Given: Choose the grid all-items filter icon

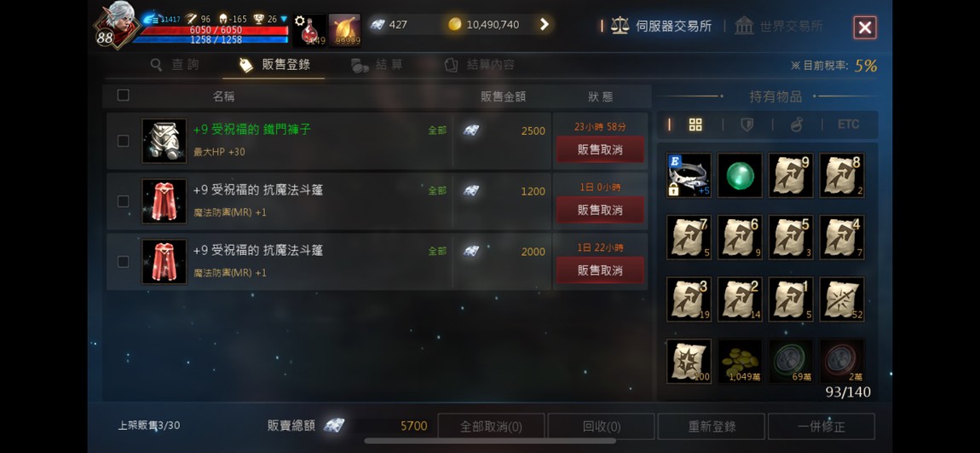Looking at the screenshot, I should 695,125.
